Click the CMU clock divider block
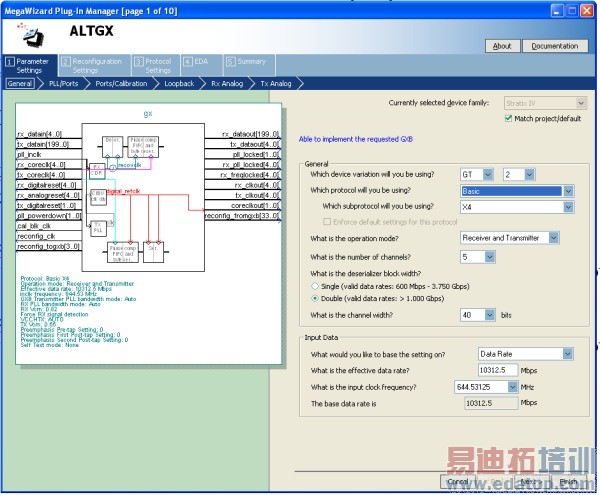 (x=98, y=197)
